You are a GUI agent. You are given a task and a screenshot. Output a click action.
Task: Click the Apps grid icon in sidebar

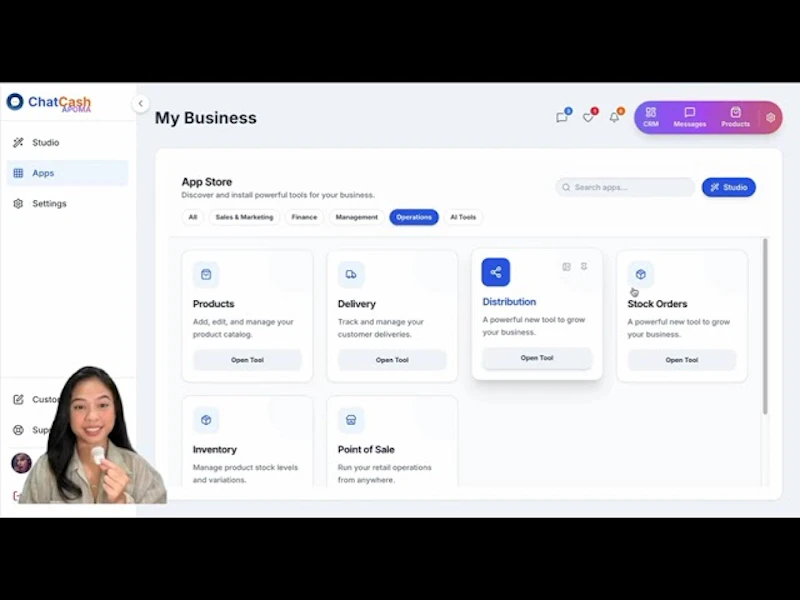[x=18, y=173]
